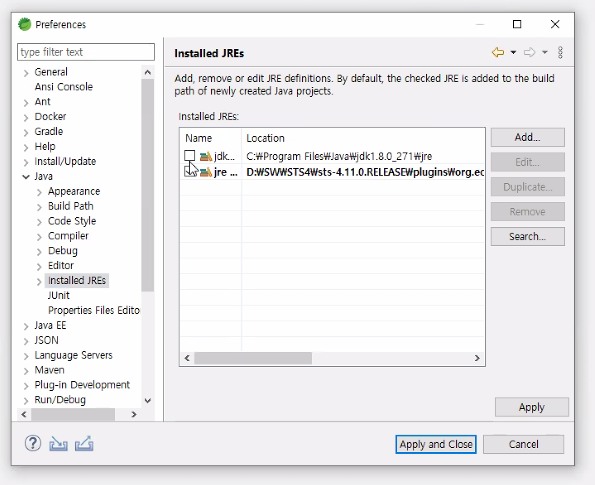Maximize the Preferences window
595x485 pixels.
point(517,24)
